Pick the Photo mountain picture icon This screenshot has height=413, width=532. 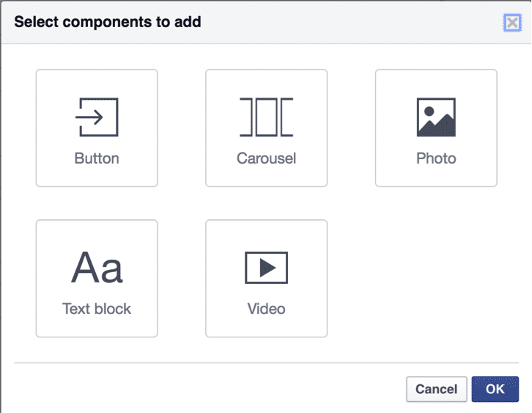tap(436, 117)
